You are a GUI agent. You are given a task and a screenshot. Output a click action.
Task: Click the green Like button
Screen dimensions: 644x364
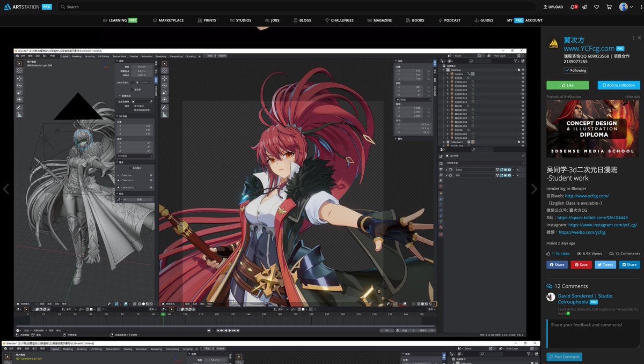coord(567,85)
